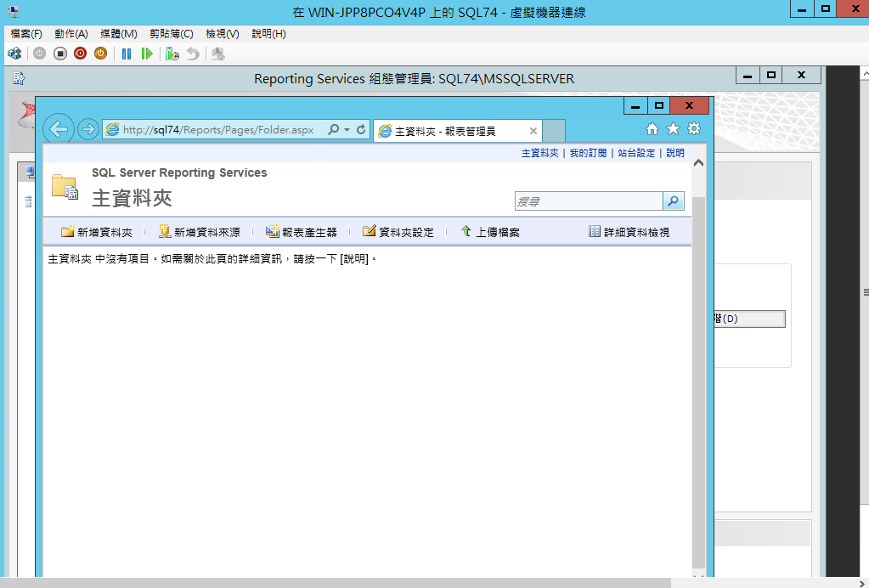
Task: Launch 報表產生器 from the toolbar
Action: coord(301,232)
